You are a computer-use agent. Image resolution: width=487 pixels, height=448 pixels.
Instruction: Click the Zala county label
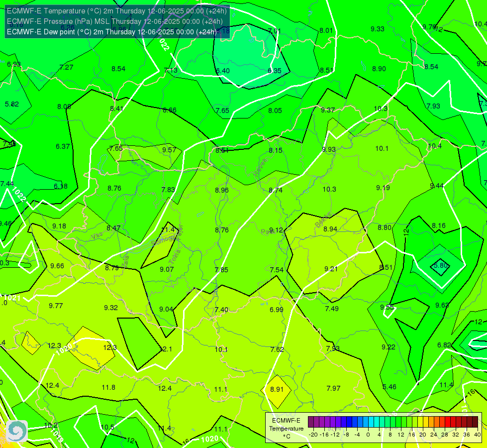[125, 262]
